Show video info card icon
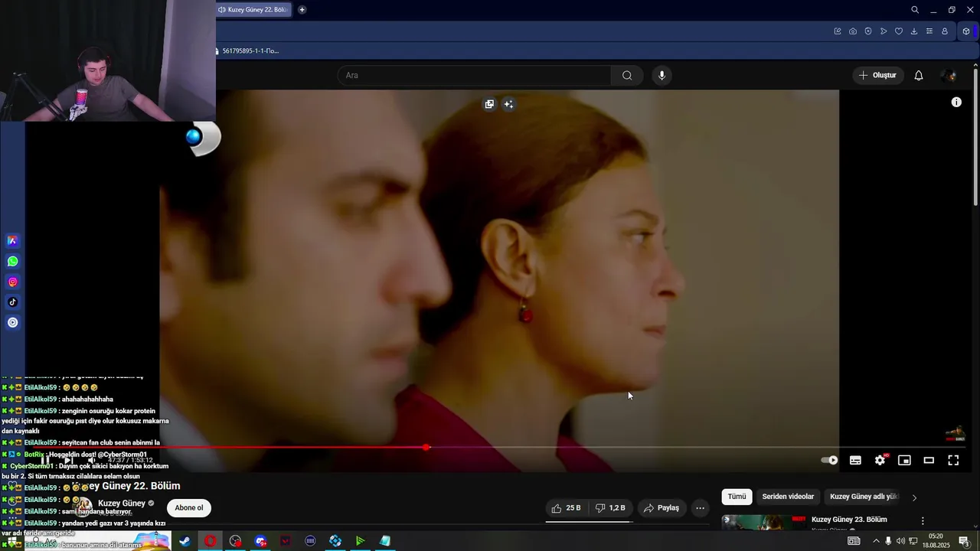This screenshot has width=980, height=551. click(956, 102)
